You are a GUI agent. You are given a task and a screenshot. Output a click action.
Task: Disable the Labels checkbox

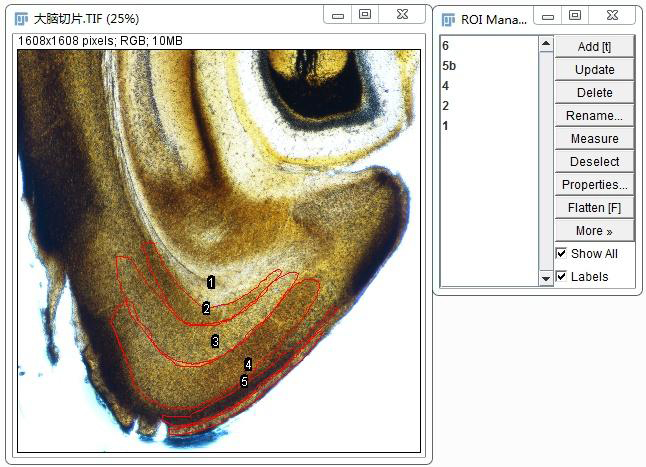[561, 276]
